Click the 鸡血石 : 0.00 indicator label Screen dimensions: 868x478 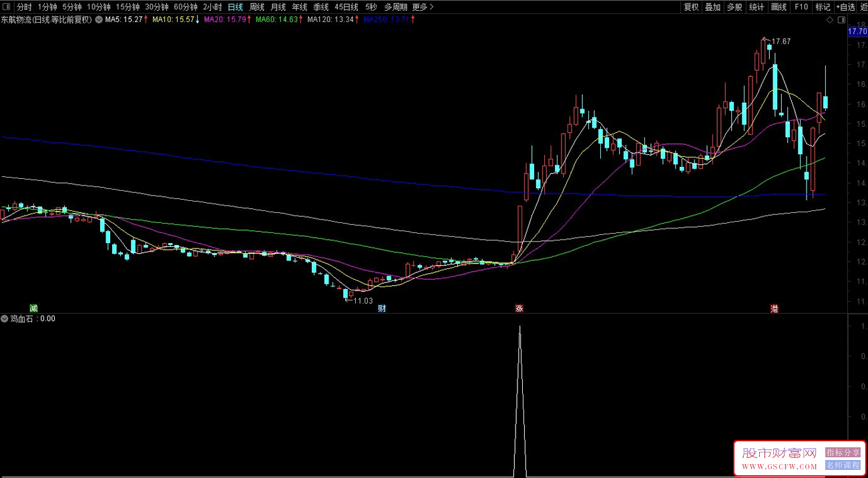(33, 318)
